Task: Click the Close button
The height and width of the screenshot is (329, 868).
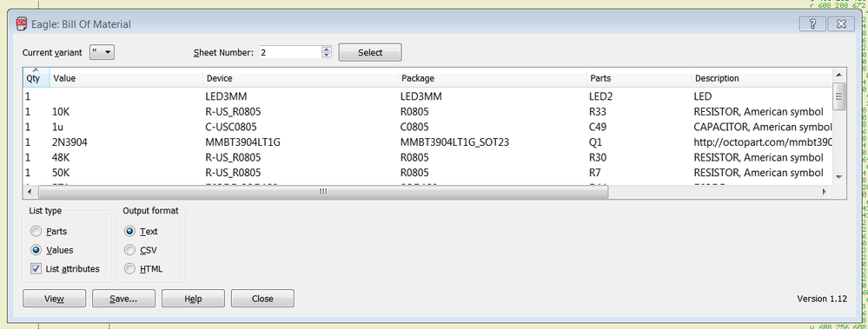Action: pyautogui.click(x=262, y=299)
